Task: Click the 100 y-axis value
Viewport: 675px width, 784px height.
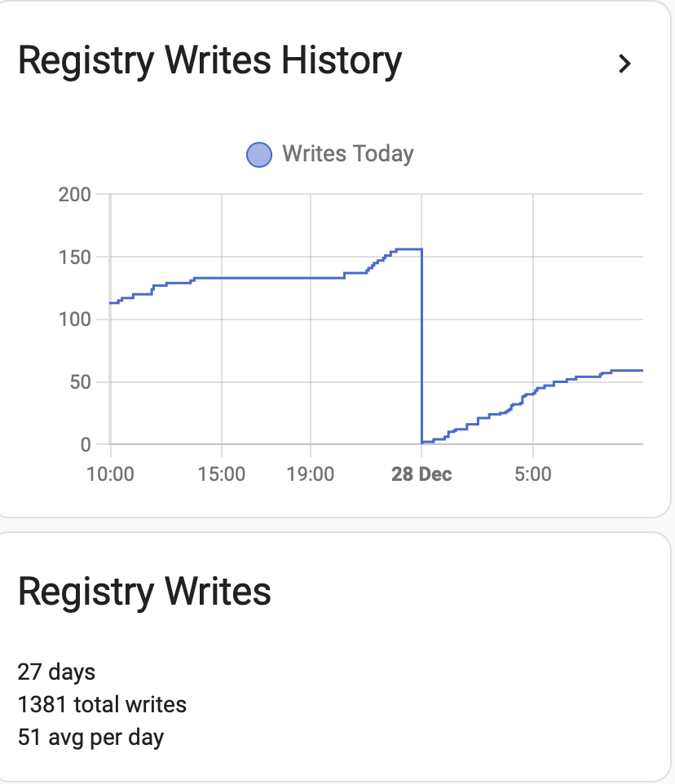Action: click(x=75, y=319)
